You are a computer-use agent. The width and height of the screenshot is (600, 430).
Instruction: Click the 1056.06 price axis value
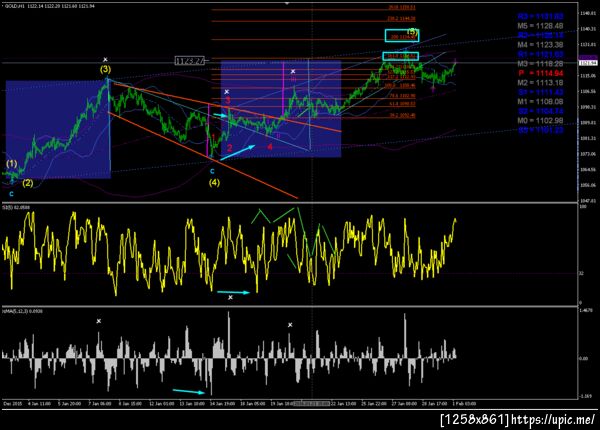click(x=588, y=186)
